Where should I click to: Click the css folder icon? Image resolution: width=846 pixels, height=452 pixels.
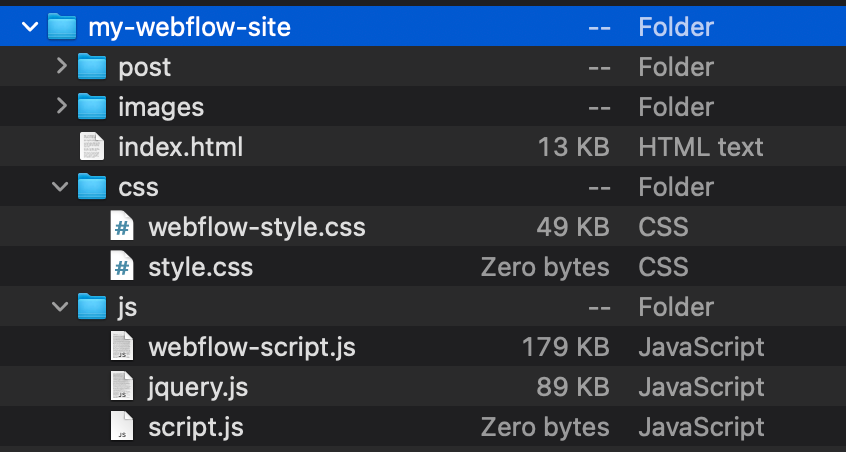[92, 187]
